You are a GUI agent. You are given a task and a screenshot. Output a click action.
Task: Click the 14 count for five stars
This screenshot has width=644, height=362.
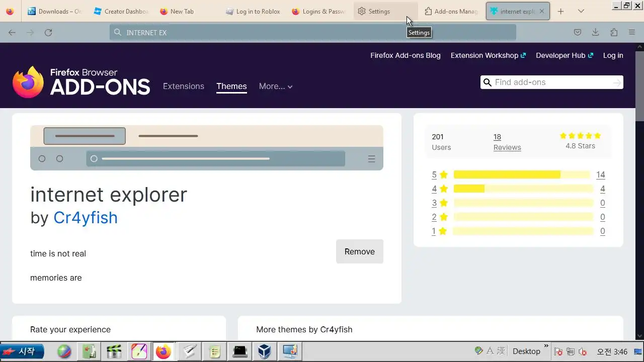(600, 174)
